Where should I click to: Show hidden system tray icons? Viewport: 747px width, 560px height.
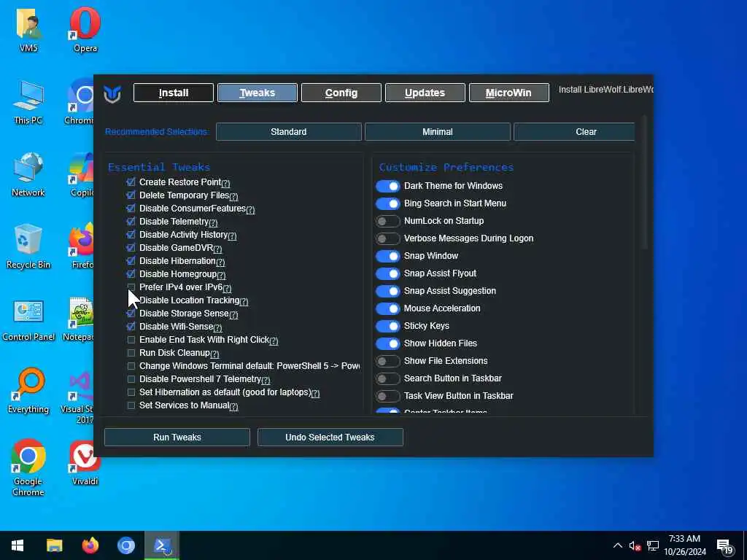point(617,545)
